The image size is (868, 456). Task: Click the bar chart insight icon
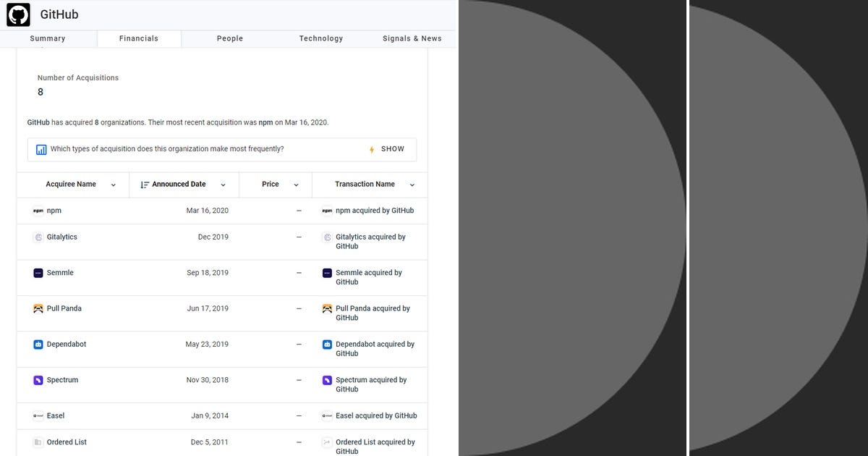[41, 149]
